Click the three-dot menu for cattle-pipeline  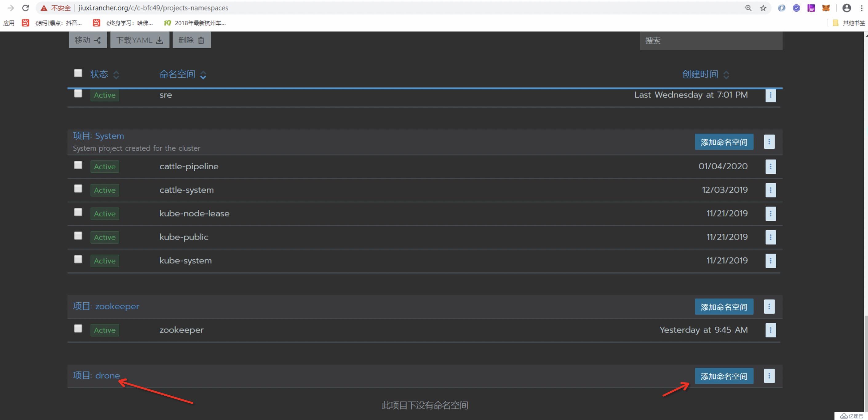tap(770, 166)
